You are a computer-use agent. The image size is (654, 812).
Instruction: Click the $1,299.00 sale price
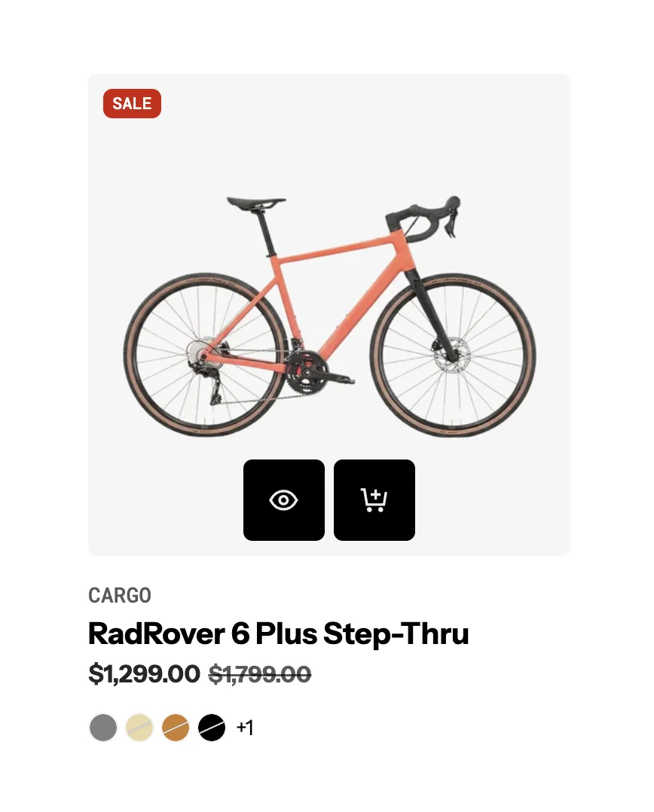144,673
